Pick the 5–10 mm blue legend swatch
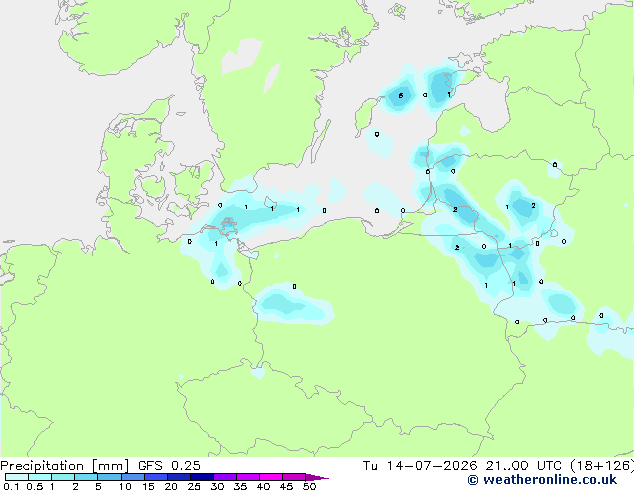The height and width of the screenshot is (490, 634). (x=110, y=477)
